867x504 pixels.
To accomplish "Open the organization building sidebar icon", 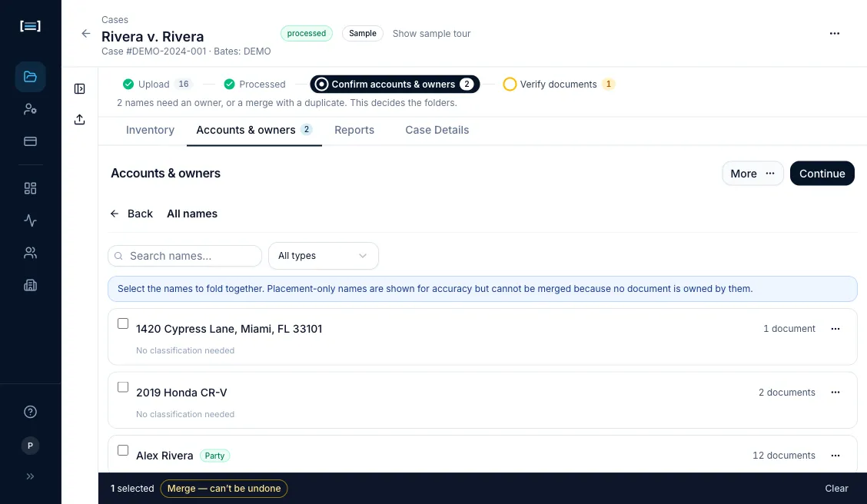I will tap(31, 285).
